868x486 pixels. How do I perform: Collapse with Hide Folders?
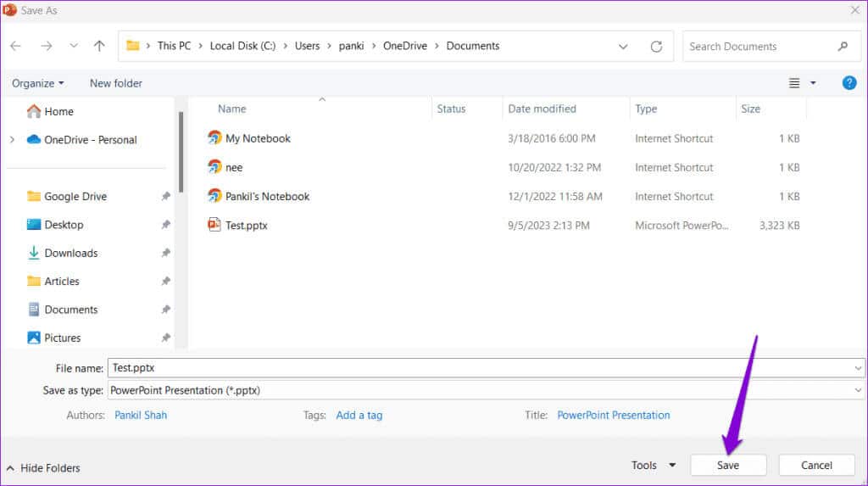43,468
